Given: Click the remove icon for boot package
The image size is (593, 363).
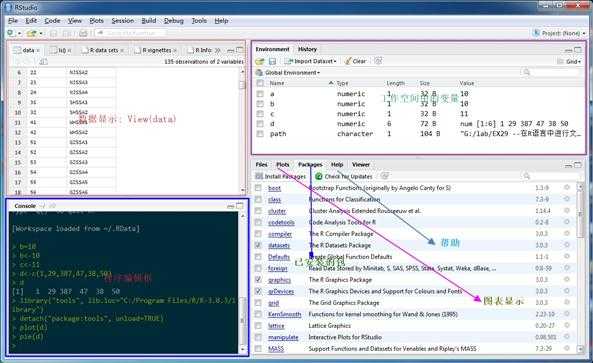Looking at the screenshot, I should [x=567, y=188].
